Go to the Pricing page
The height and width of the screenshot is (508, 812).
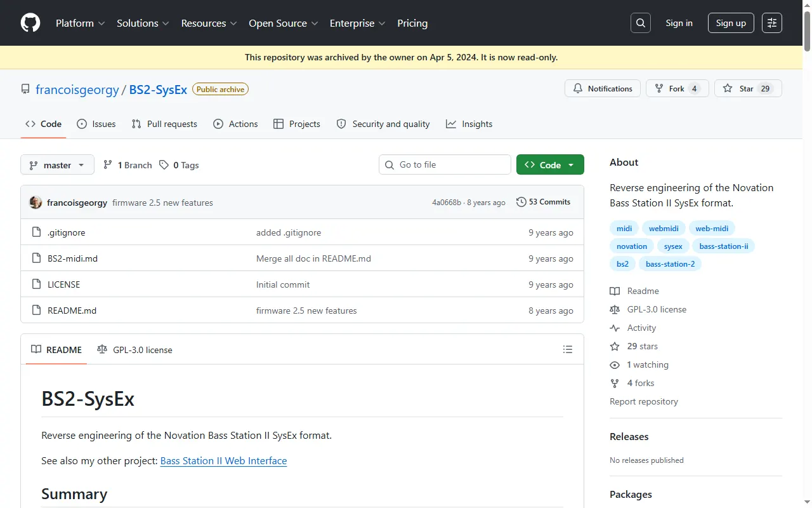pos(412,23)
